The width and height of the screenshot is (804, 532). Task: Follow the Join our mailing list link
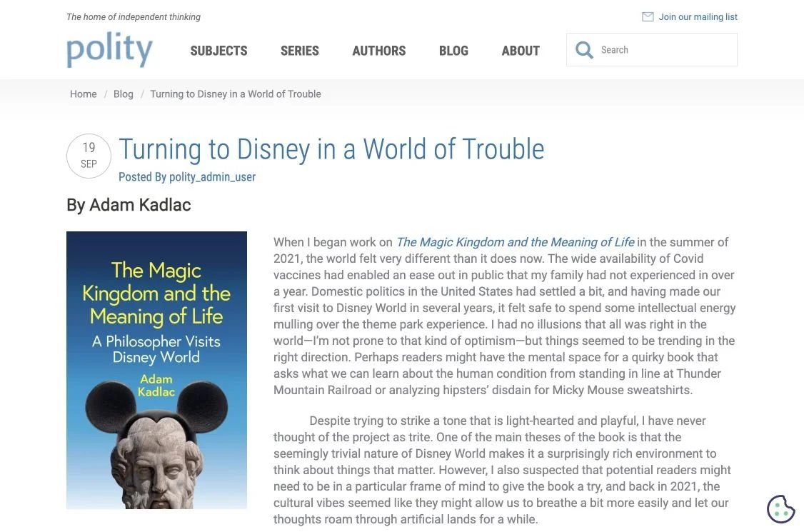[698, 17]
